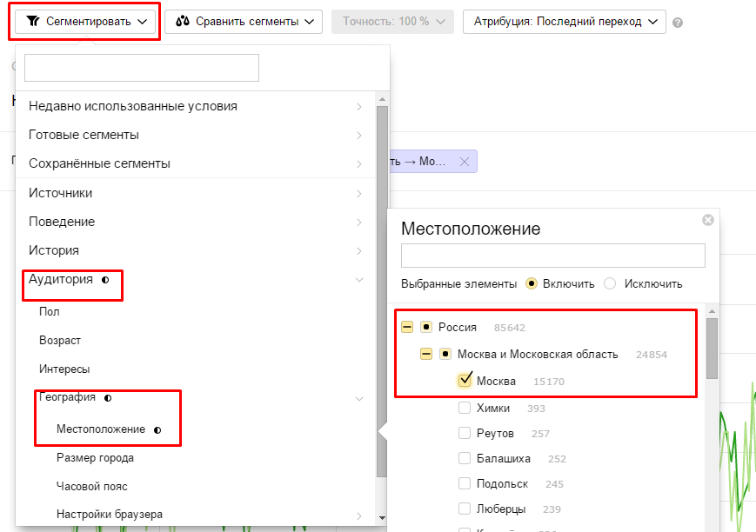The height and width of the screenshot is (532, 756).
Task: Focus the Местоположение search field
Action: click(553, 256)
